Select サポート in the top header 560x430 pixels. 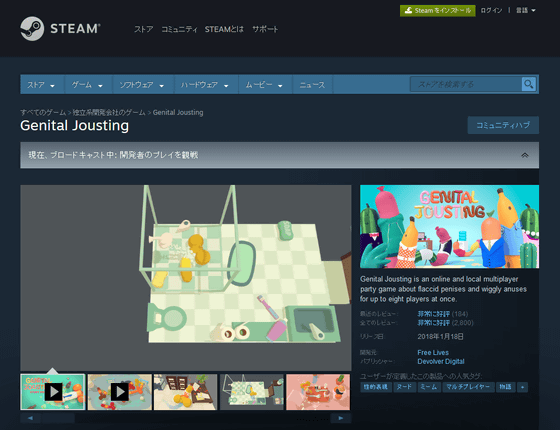pos(265,29)
